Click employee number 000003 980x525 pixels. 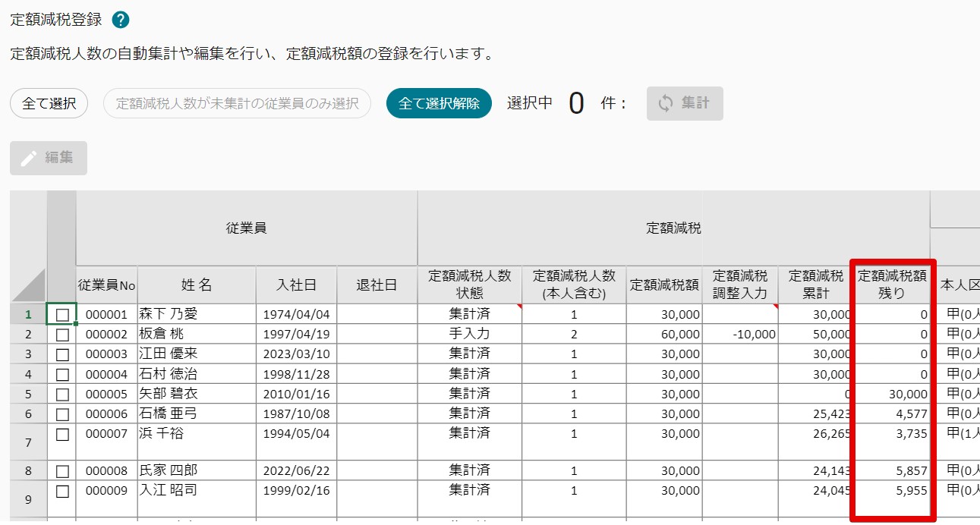click(x=107, y=354)
